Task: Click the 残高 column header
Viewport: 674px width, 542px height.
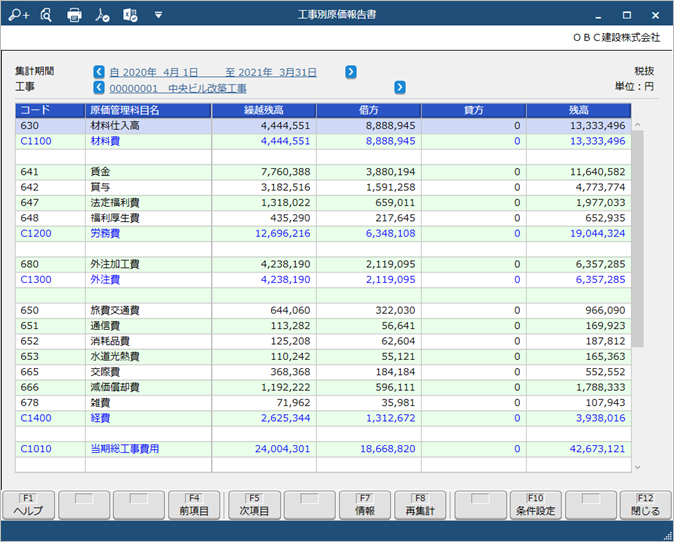Action: [579, 110]
